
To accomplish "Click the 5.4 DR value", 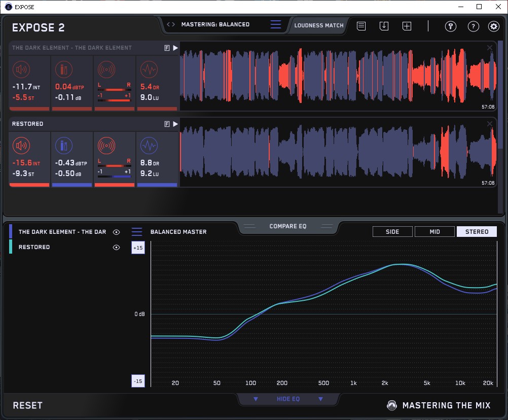I will [x=150, y=87].
